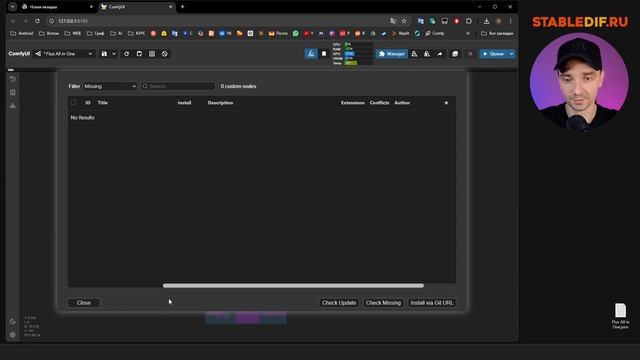Open the WEB bookmarks folder
The width and height of the screenshot is (640, 360).
click(x=73, y=33)
